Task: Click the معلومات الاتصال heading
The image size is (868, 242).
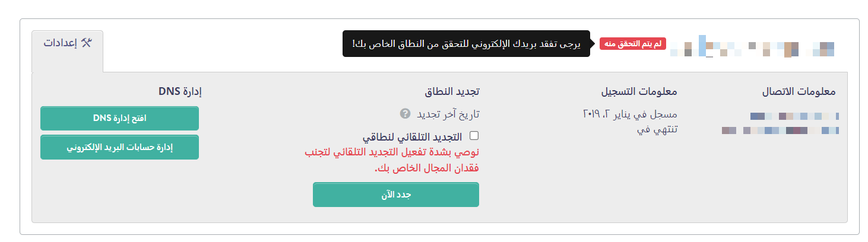Action: [x=799, y=92]
